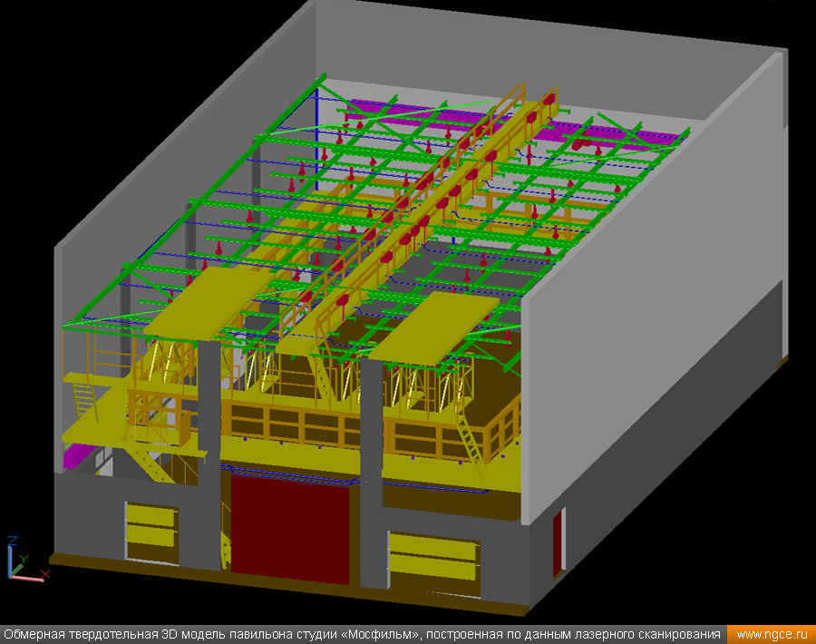Select the right yellow window on front wall
Image resolution: width=816 pixels, height=644 pixels.
(x=432, y=557)
